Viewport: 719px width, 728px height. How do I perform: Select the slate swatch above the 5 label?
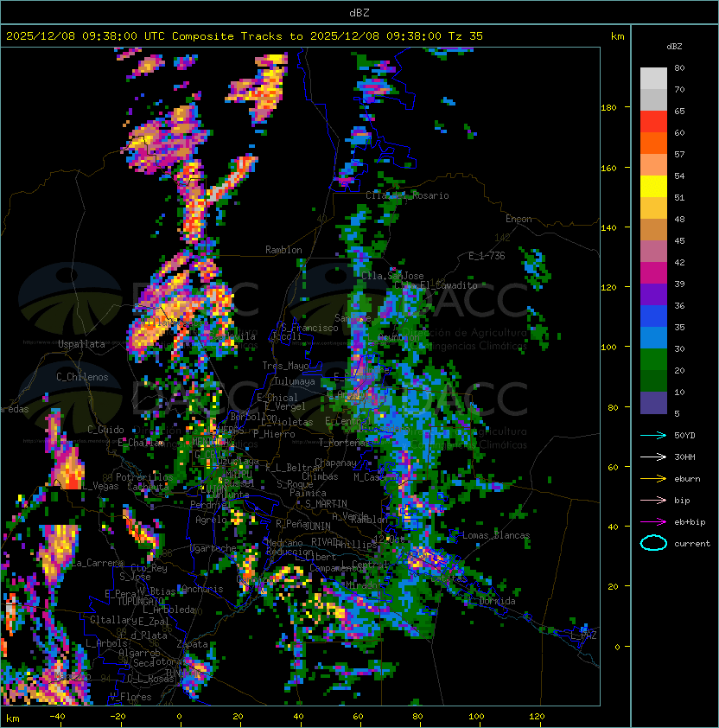pos(653,403)
